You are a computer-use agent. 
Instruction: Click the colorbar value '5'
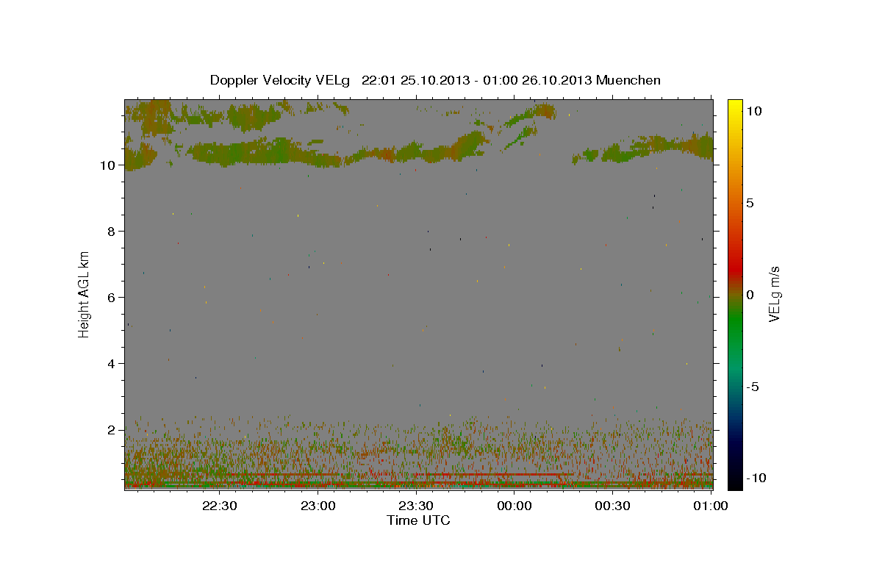pyautogui.click(x=750, y=203)
